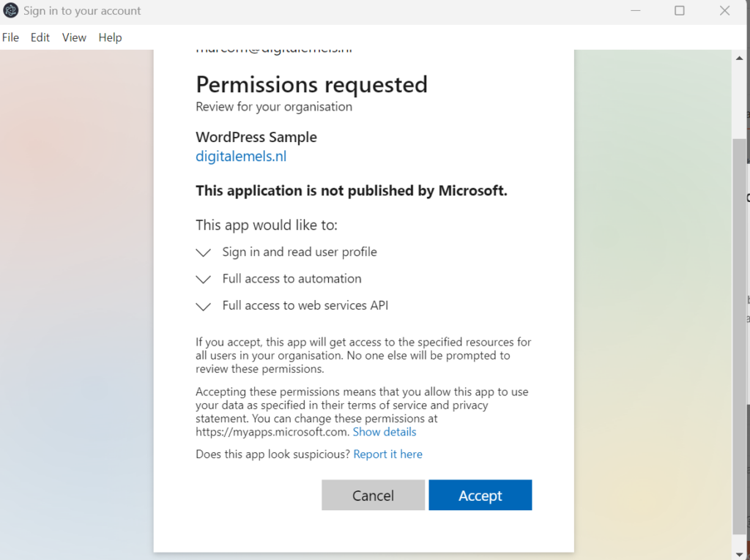Click the scrollbar down arrow
750x560 pixels.
[x=739, y=555]
